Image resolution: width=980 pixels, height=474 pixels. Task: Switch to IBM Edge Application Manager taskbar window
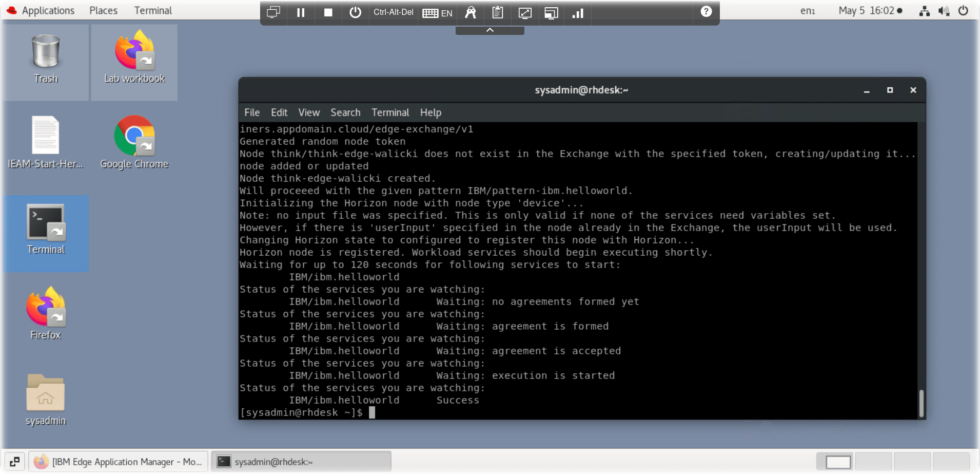click(x=119, y=462)
